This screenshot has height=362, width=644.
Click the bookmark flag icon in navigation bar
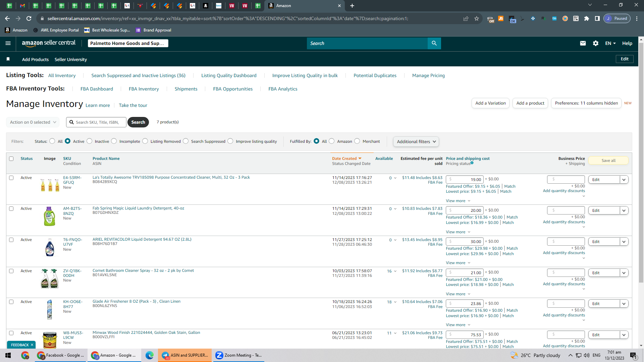tap(8, 59)
